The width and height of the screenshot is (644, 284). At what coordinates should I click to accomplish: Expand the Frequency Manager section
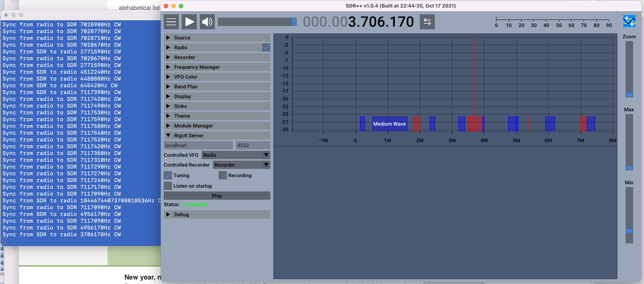coord(197,67)
